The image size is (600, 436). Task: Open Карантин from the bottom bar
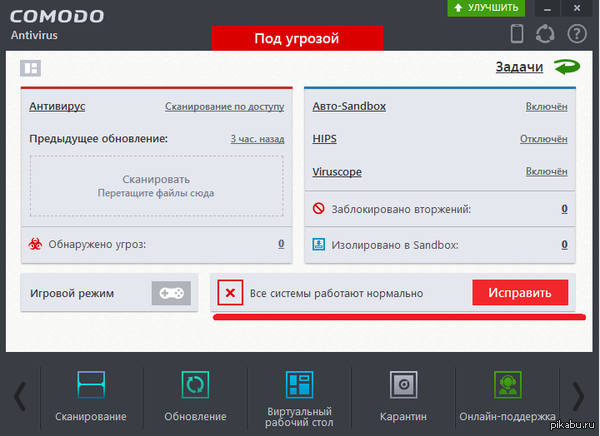coord(403,395)
